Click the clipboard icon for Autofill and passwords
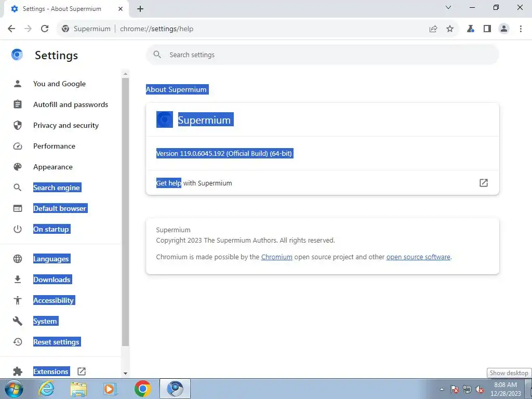This screenshot has height=399, width=532. (x=18, y=104)
